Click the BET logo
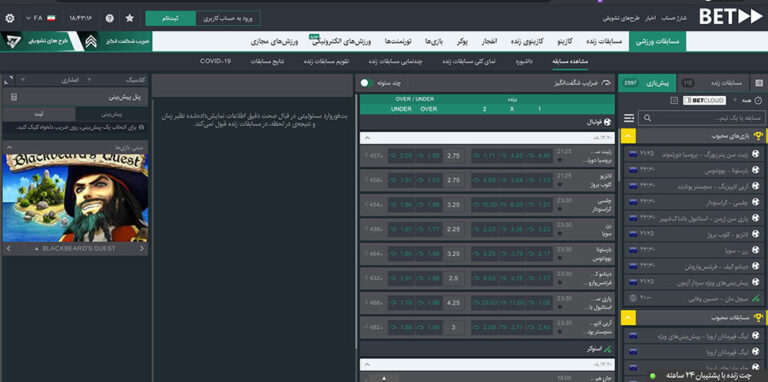Image resolution: width=768 pixels, height=382 pixels. (730, 17)
